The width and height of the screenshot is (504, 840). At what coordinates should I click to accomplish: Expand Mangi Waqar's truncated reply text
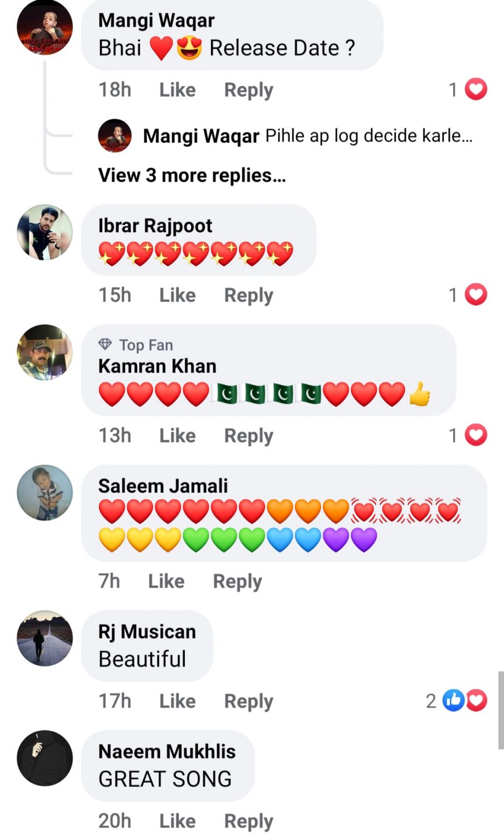369,136
